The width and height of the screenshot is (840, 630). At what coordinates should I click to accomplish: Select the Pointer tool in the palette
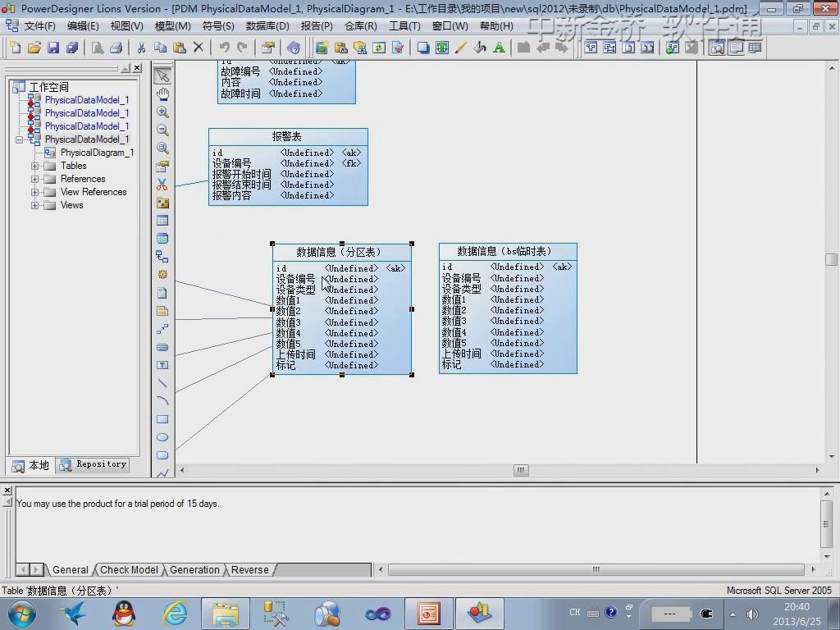click(x=162, y=76)
